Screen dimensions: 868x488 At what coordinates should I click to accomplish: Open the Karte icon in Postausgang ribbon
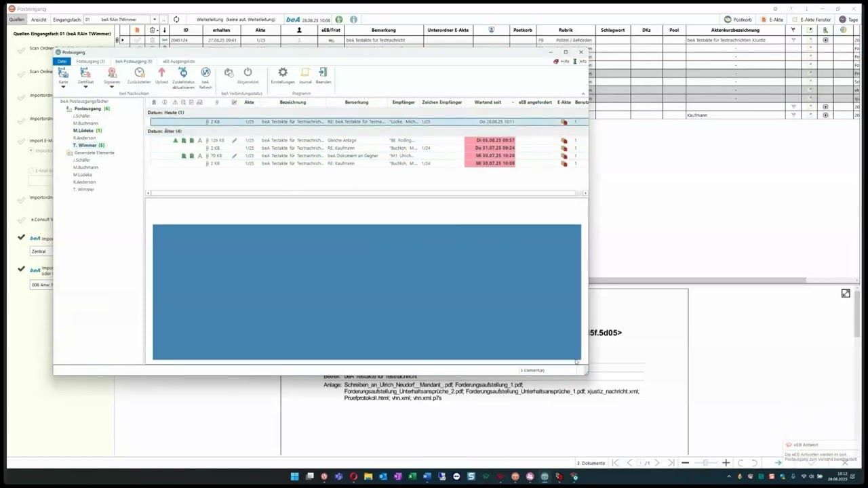63,73
